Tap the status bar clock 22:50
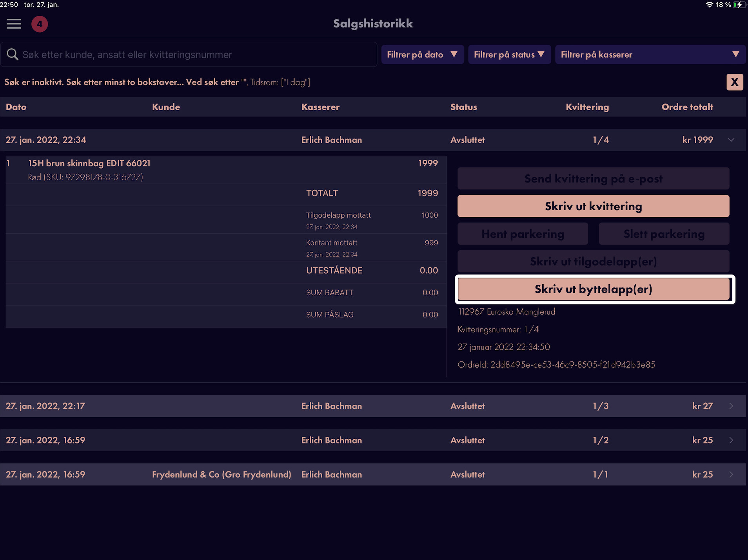 point(9,5)
